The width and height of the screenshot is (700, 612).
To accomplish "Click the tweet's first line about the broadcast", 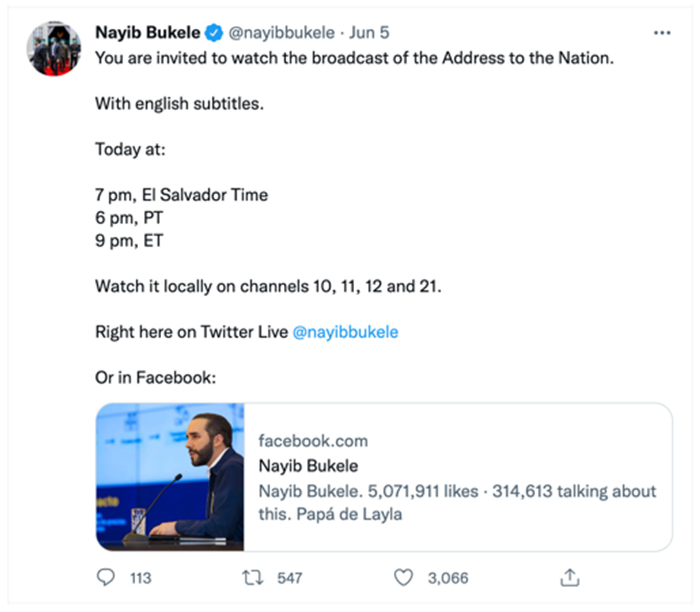I will [354, 58].
